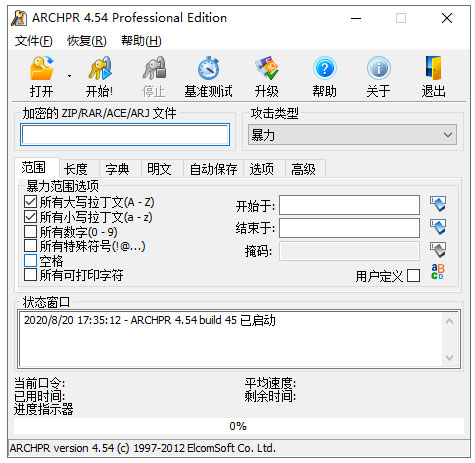Click the aBcD custom charset icon
475x463 pixels.
(438, 272)
